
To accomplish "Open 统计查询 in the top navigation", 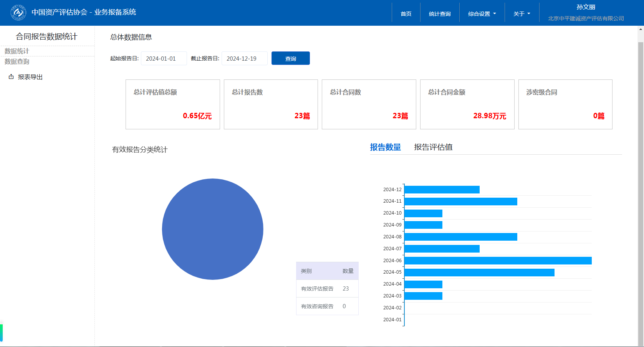I will coord(440,14).
